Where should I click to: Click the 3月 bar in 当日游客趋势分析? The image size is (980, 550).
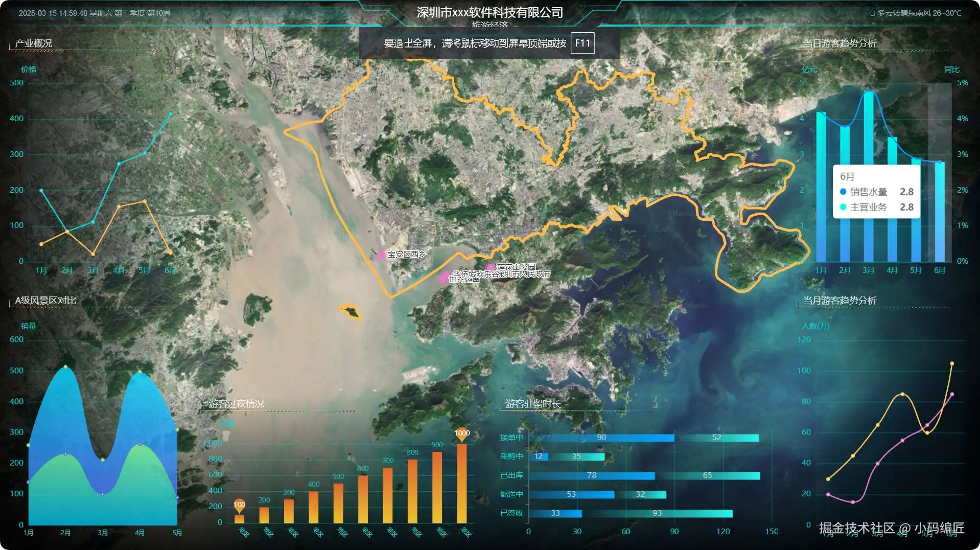(x=869, y=176)
